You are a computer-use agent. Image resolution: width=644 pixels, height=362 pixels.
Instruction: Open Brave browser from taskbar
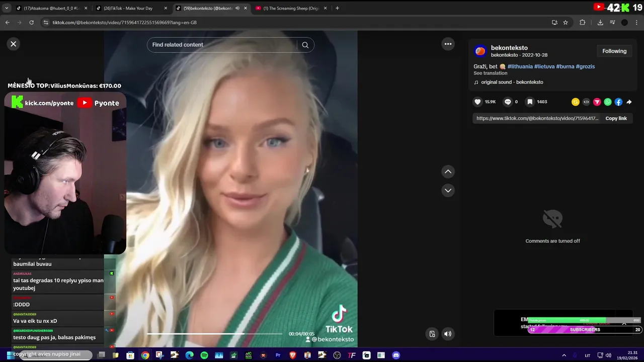293,355
